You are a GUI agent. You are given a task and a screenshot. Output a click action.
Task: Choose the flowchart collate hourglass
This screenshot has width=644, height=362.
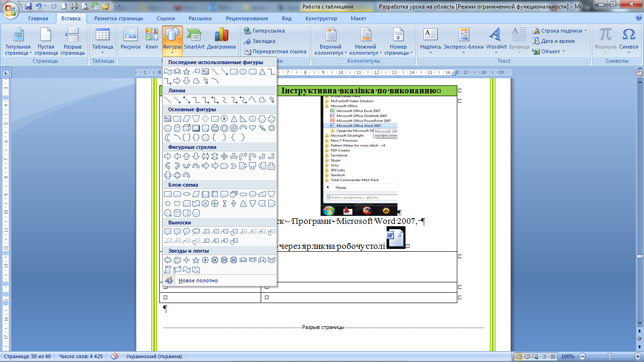[x=224, y=204]
